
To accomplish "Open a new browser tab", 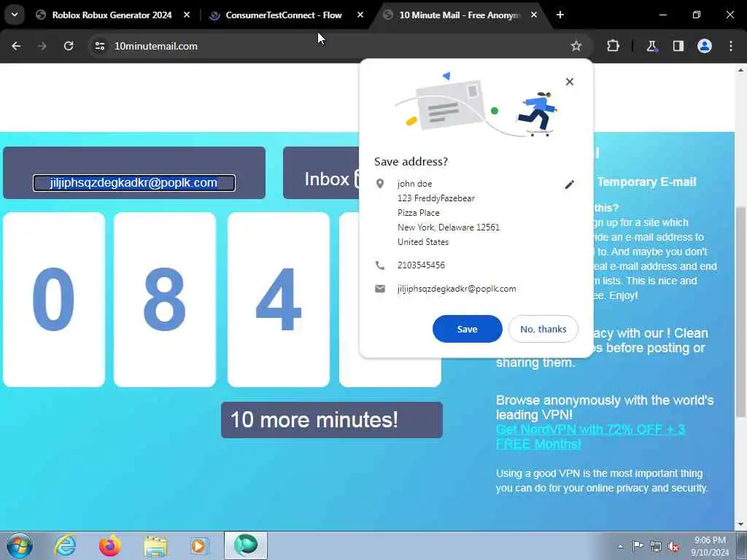I will 560,15.
